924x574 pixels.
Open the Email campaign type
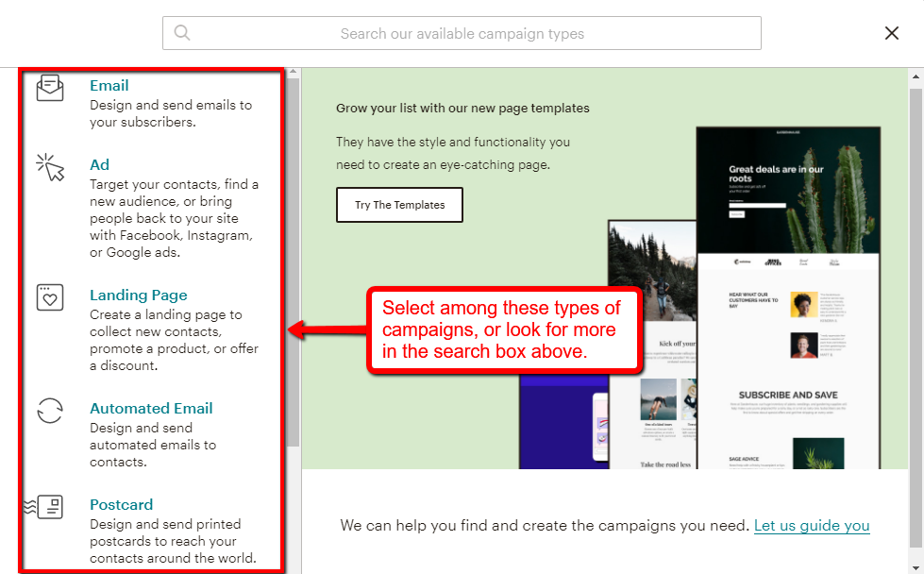click(x=109, y=86)
